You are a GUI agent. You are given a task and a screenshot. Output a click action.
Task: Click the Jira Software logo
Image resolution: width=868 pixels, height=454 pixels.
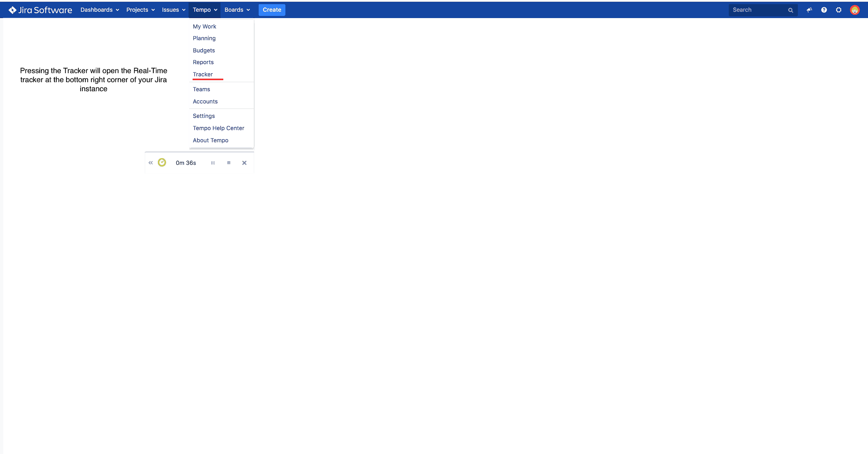[x=40, y=10]
